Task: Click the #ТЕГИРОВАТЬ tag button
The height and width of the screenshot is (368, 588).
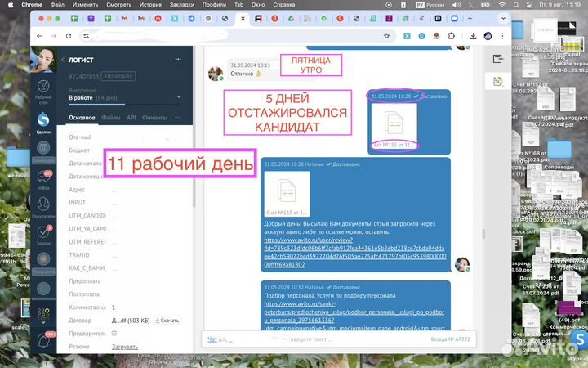Action: (118, 76)
